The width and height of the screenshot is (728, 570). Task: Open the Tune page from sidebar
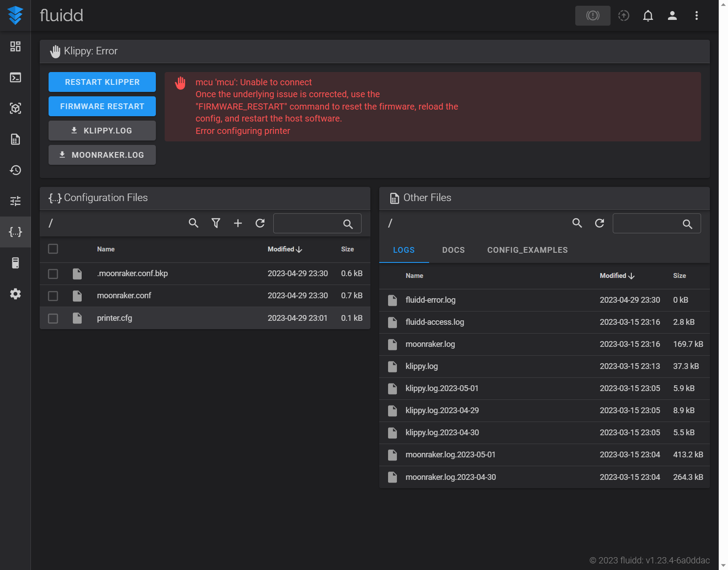(x=15, y=201)
